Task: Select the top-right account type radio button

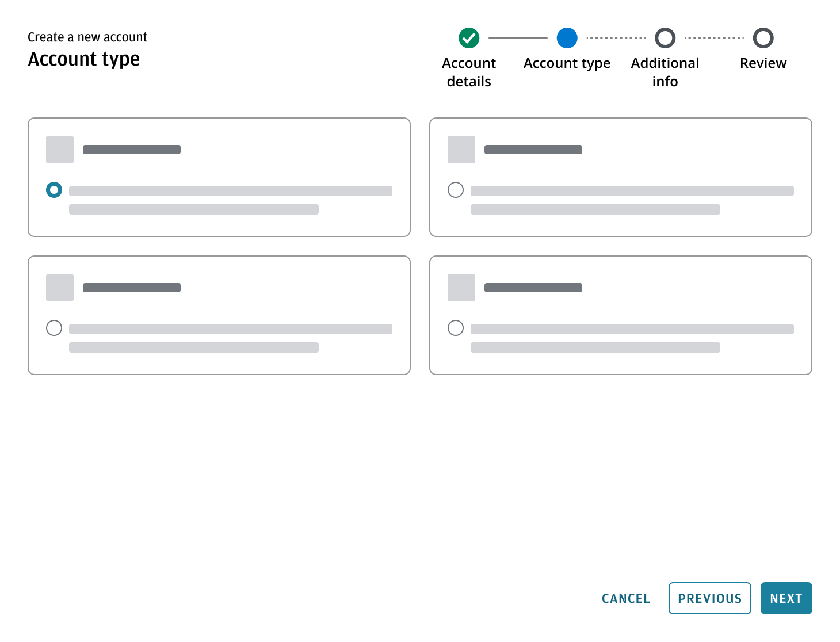Action: [x=455, y=189]
